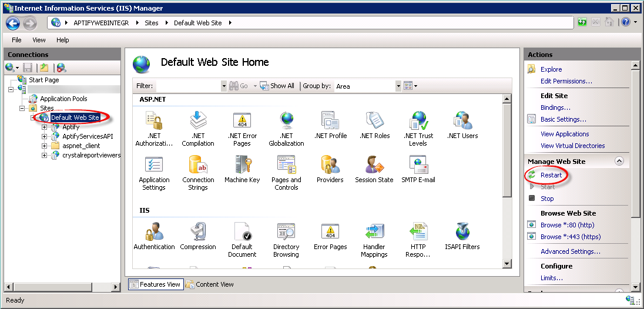Screen dimensions: 644x309
Task: Open .NET Roles feature
Action: (374, 125)
